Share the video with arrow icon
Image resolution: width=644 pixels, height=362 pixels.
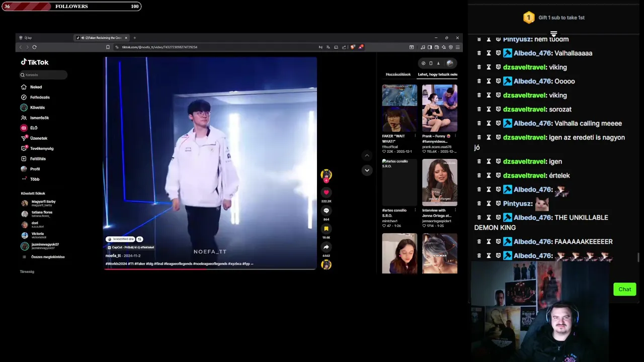(326, 247)
